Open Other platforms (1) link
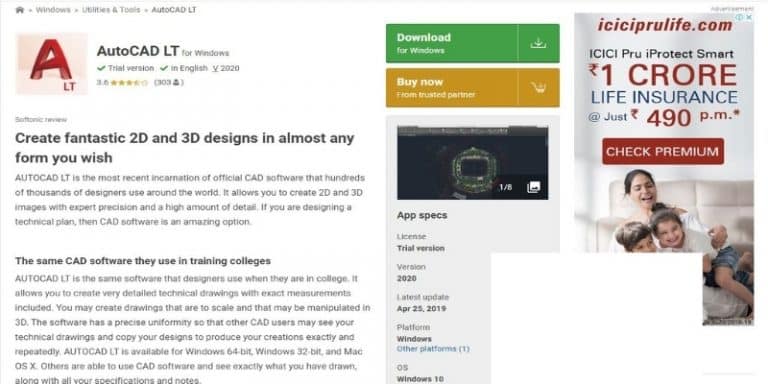The height and width of the screenshot is (384, 768). pos(433,349)
